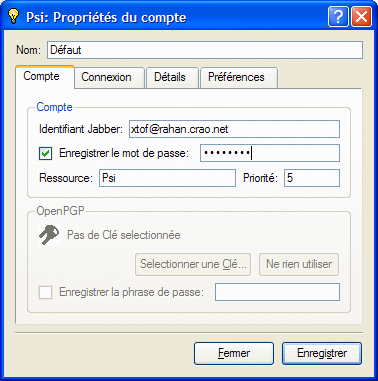Select the Compte tab
The image size is (378, 381).
point(45,77)
